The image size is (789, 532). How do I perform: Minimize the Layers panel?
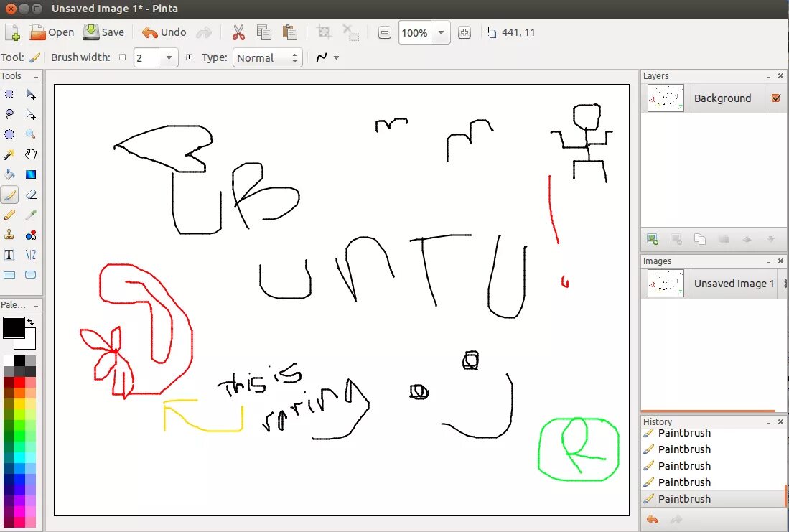point(768,77)
